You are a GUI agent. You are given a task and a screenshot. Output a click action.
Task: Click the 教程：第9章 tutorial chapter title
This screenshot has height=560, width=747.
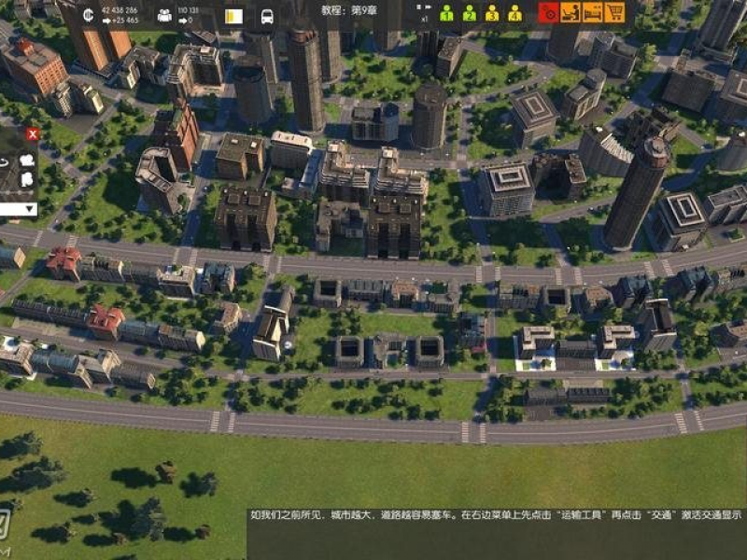(x=349, y=10)
